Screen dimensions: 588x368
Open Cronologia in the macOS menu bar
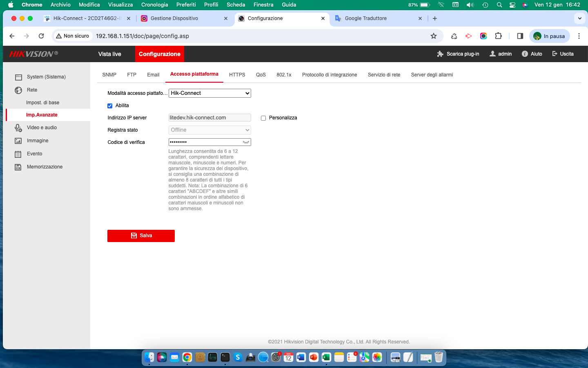[154, 5]
